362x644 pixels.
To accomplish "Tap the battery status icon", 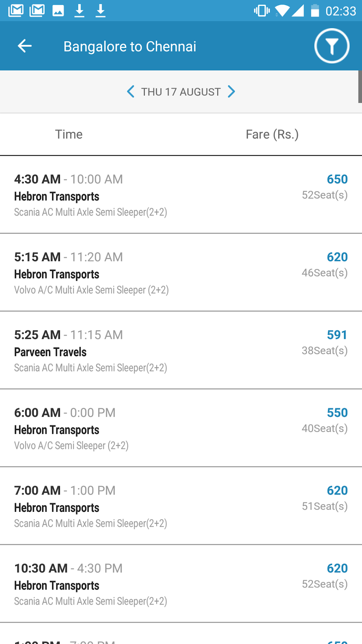I will point(315,11).
